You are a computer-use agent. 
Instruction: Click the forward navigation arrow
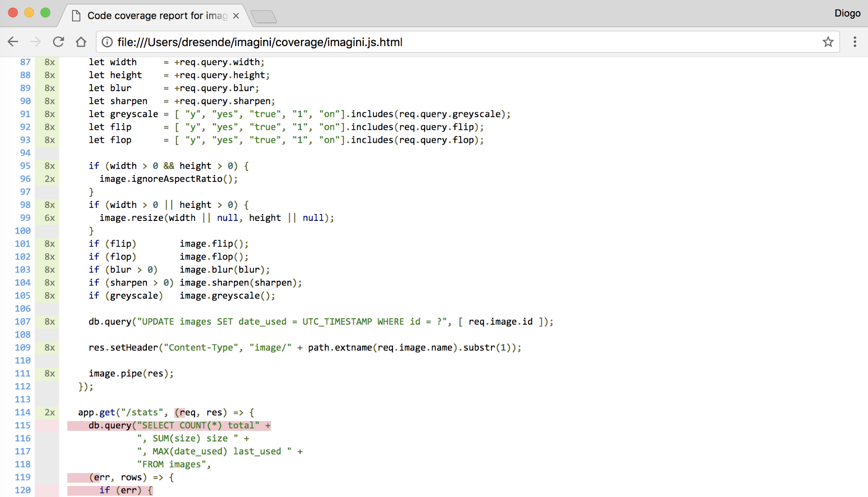click(36, 42)
